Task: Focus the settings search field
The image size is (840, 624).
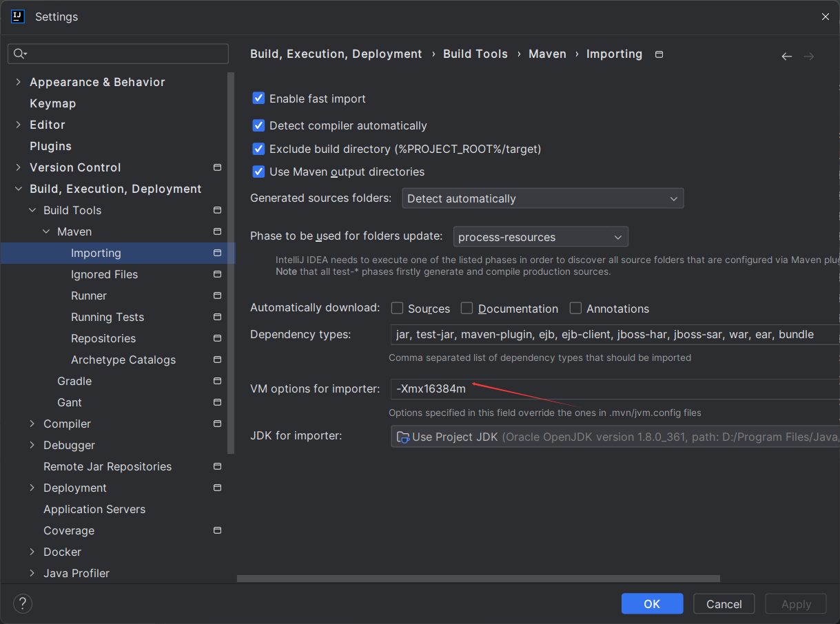Action: [x=118, y=54]
